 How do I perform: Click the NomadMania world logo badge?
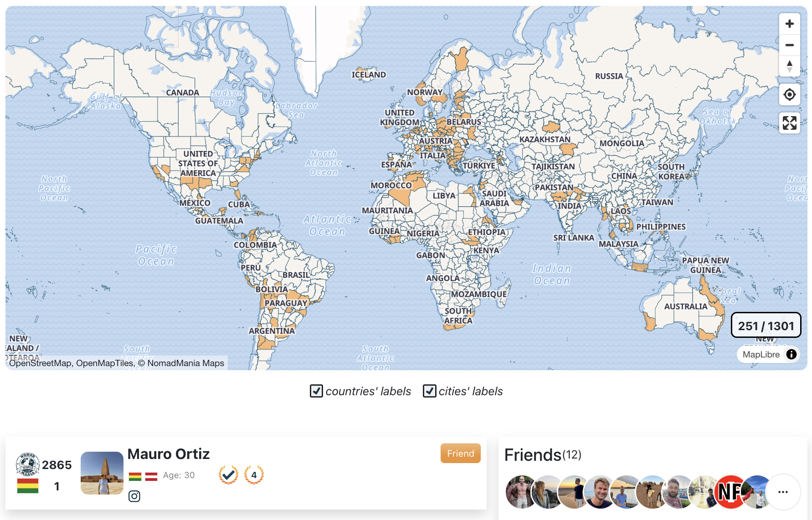[27, 464]
